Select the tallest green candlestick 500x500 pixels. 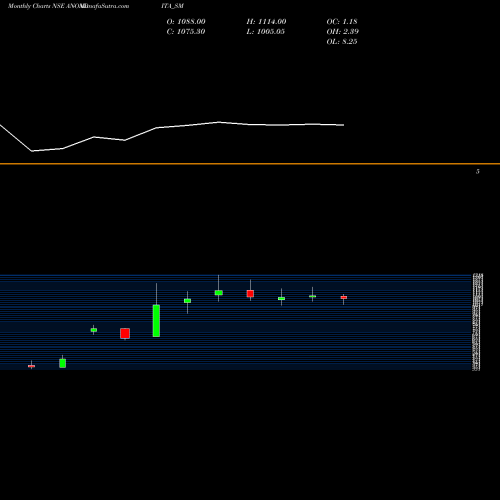(156, 321)
